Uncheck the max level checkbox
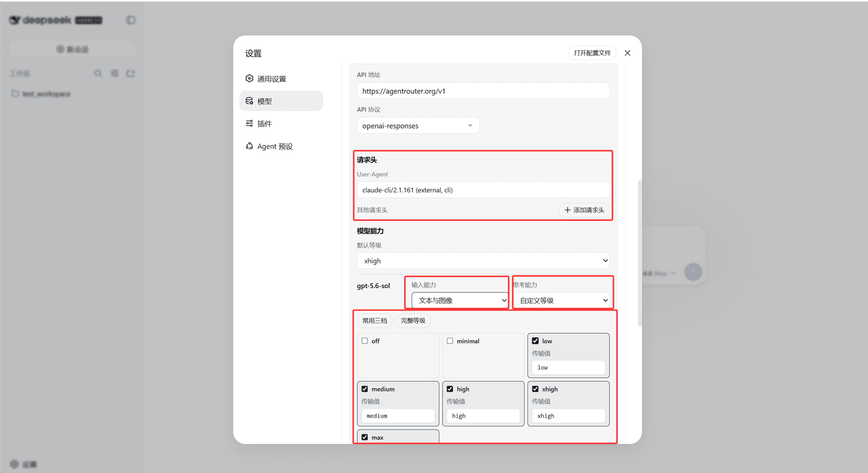This screenshot has height=473, width=868. pyautogui.click(x=365, y=437)
